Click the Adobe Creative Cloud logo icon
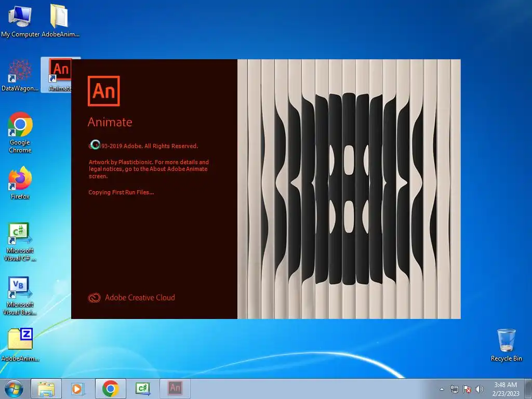Image resolution: width=532 pixels, height=399 pixels. (95, 298)
